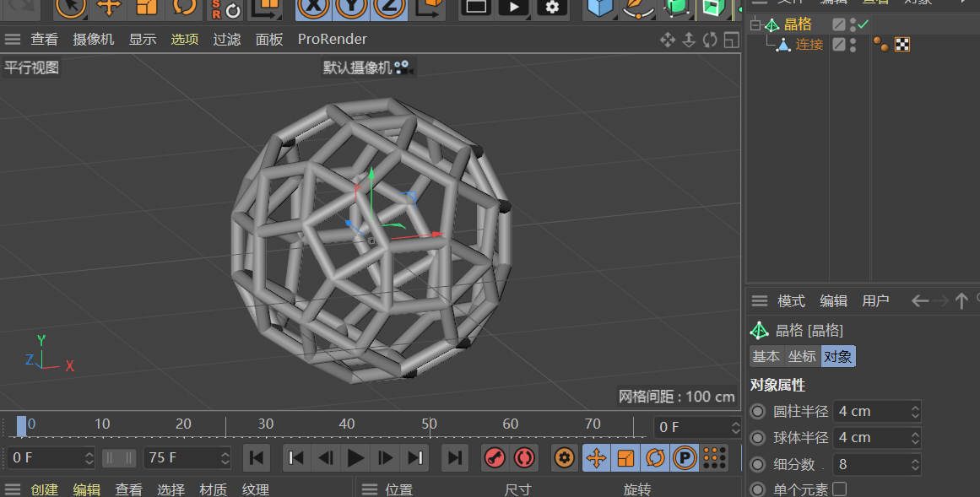The width and height of the screenshot is (980, 497).
Task: Click the render view icon
Action: [x=476, y=8]
